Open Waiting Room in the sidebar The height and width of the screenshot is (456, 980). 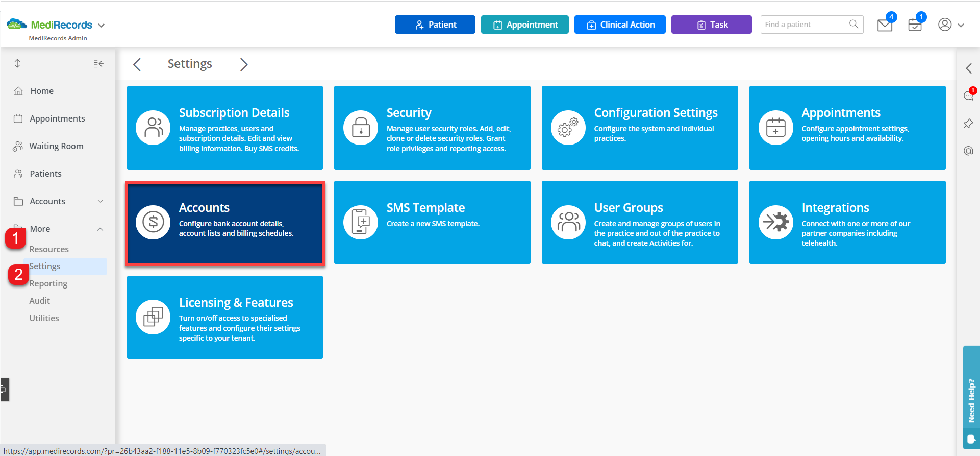[x=56, y=146]
